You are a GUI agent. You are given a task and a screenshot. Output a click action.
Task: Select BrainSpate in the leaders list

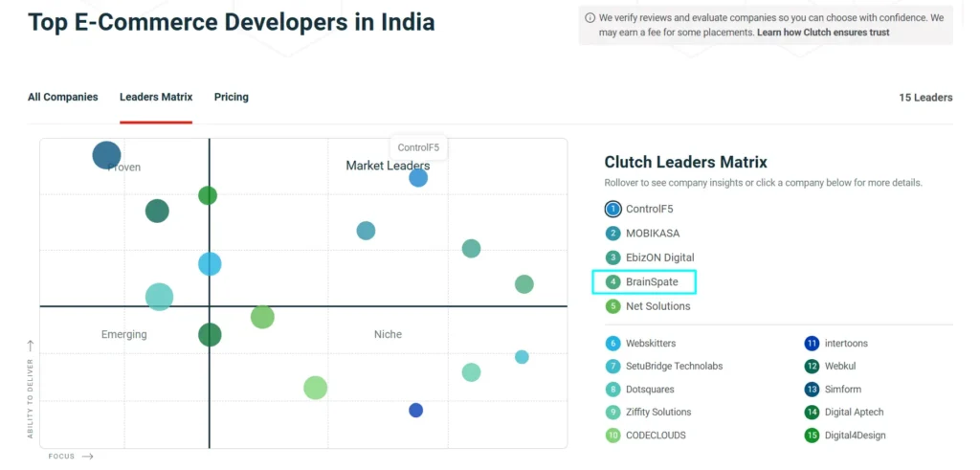[644, 282]
